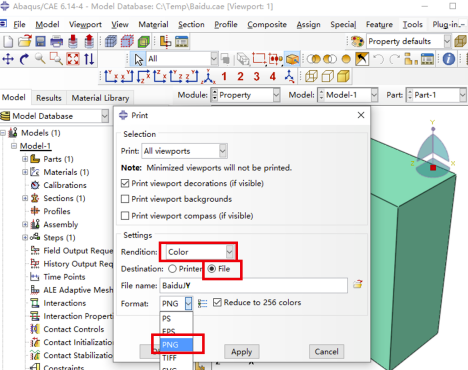Click the selection arrow cursor icon
This screenshot has width=468, height=370.
[x=139, y=59]
